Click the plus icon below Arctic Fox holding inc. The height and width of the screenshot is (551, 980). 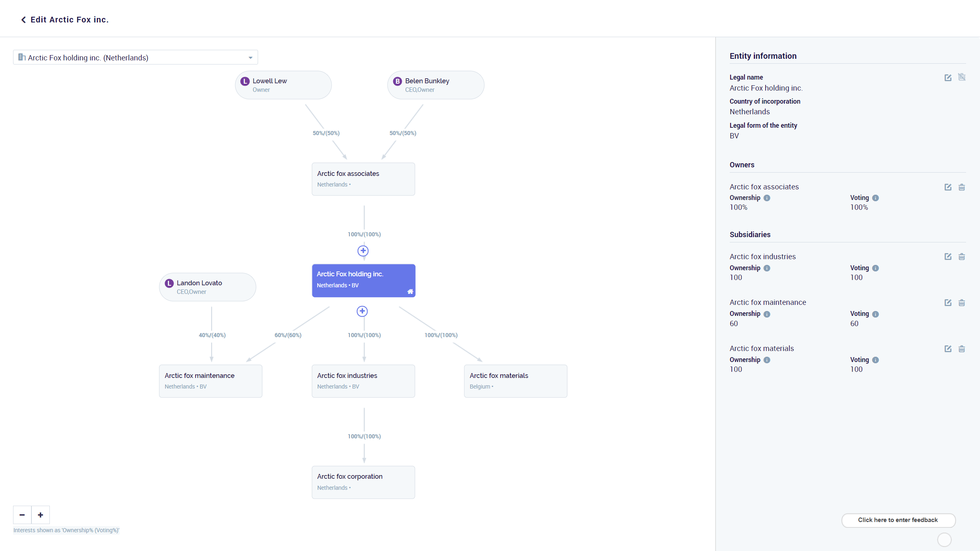362,311
